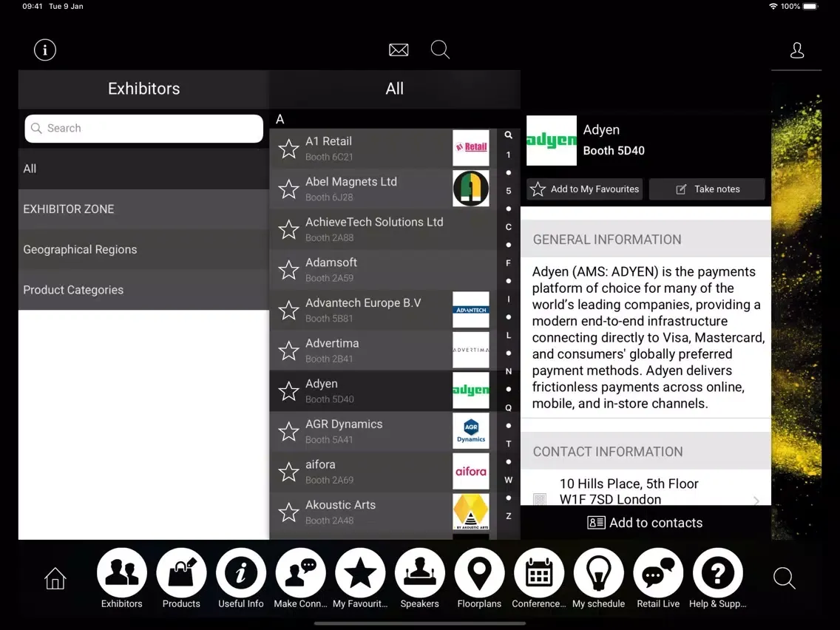Go to Home in bottom bar
Viewport: 840px width, 630px height.
(x=55, y=578)
